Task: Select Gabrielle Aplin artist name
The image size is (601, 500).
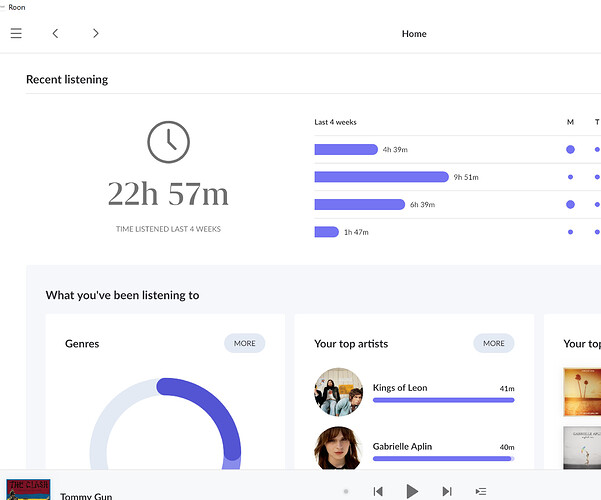Action: [402, 446]
